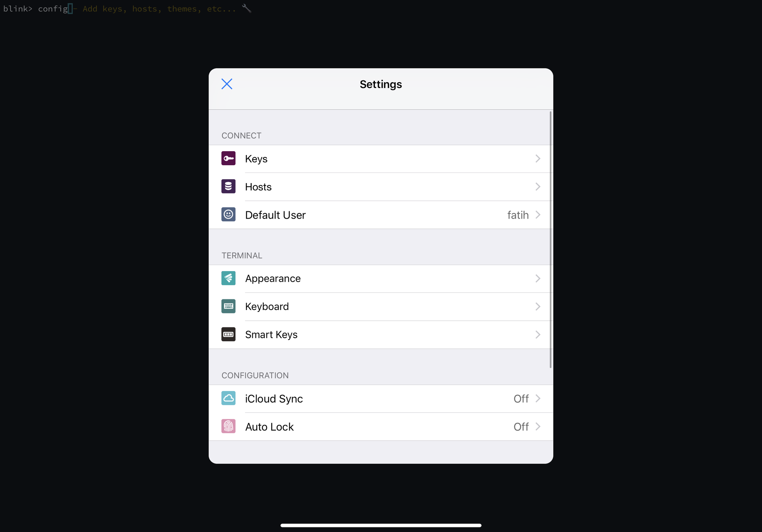Screen dimensions: 762x532
Task: Expand the Hosts disclosure arrow
Action: (x=537, y=186)
